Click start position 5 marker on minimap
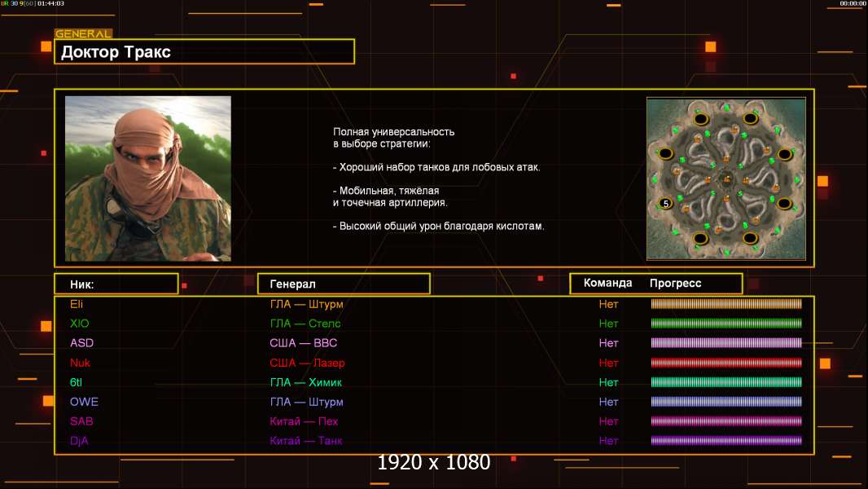The height and width of the screenshot is (489, 868). coord(665,203)
